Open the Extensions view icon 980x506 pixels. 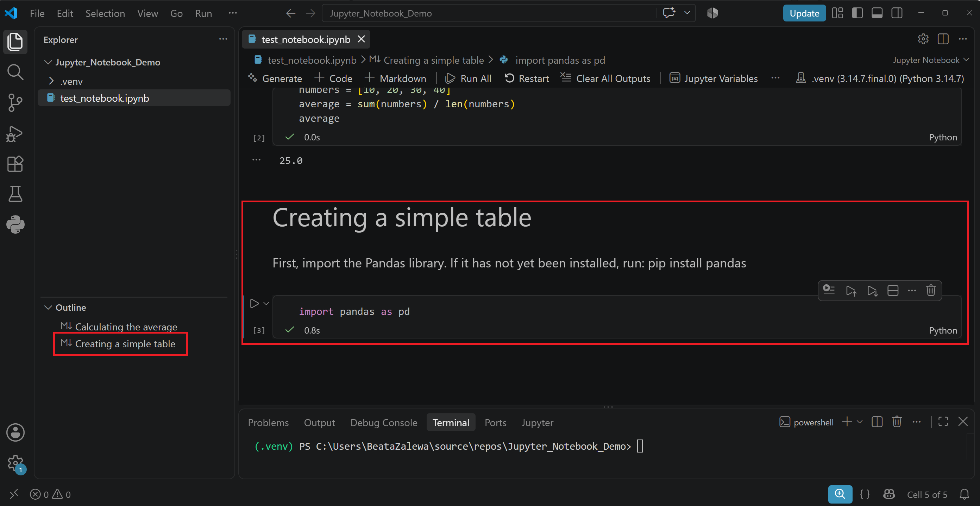pyautogui.click(x=15, y=164)
